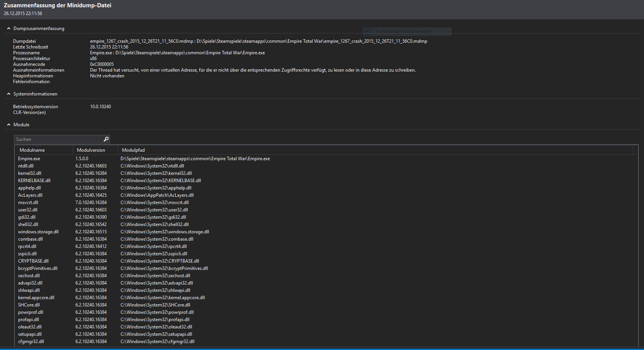Select the oleaut32.dll module name
Image resolution: width=644 pixels, height=350 pixels.
coord(30,327)
